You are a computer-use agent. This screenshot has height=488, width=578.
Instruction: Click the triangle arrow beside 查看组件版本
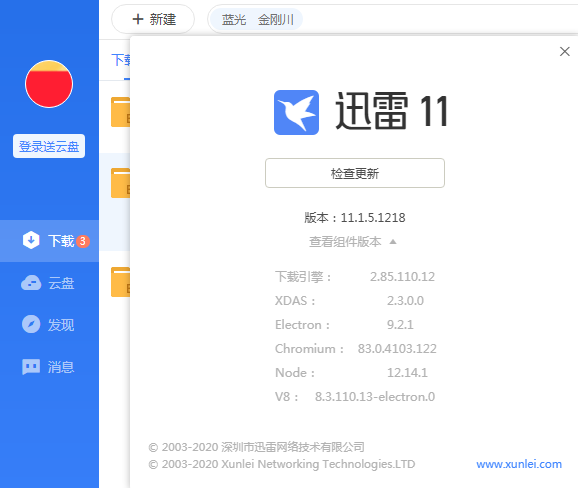393,242
